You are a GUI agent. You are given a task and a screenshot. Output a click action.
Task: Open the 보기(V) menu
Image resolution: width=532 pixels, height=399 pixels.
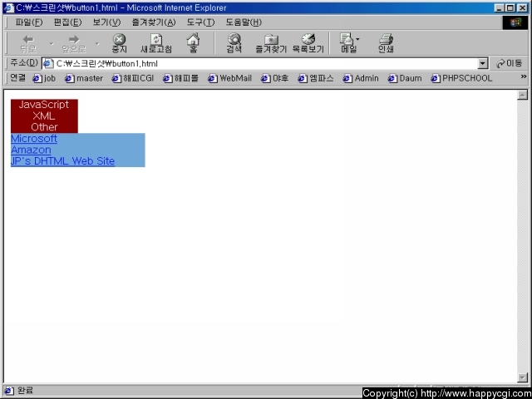tap(106, 22)
